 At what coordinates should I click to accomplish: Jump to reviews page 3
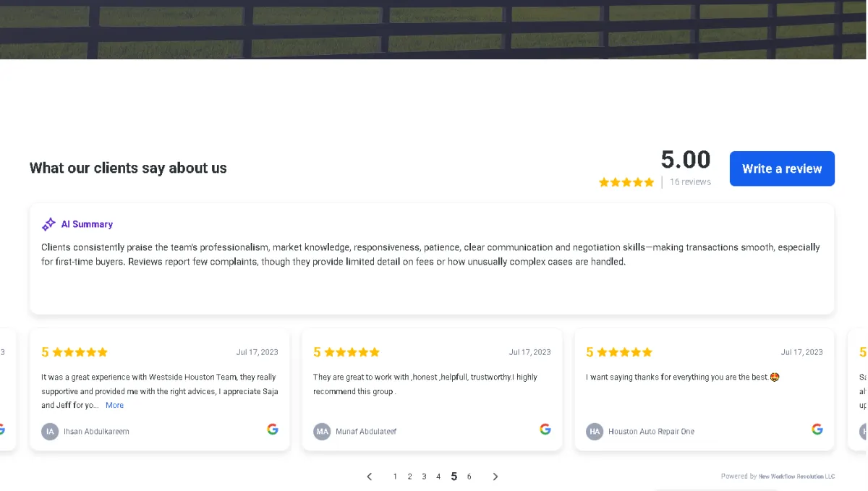coord(424,477)
